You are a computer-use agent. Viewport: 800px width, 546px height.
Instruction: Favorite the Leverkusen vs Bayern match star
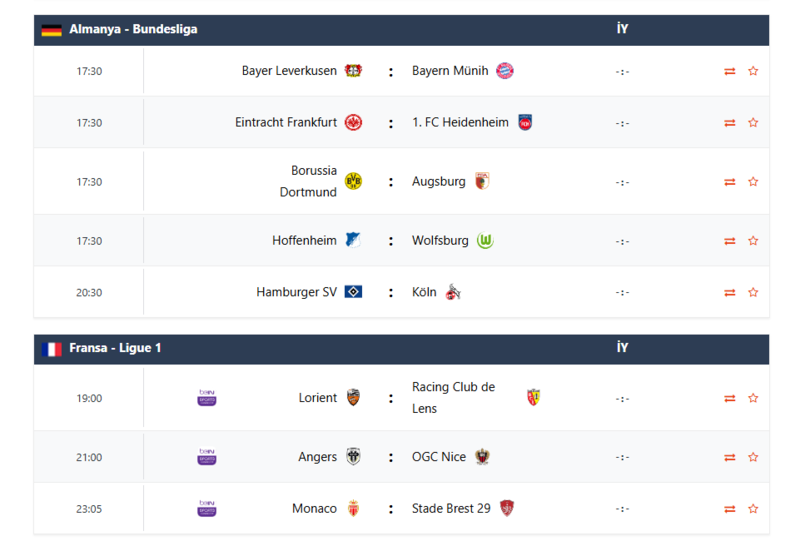coord(753,71)
